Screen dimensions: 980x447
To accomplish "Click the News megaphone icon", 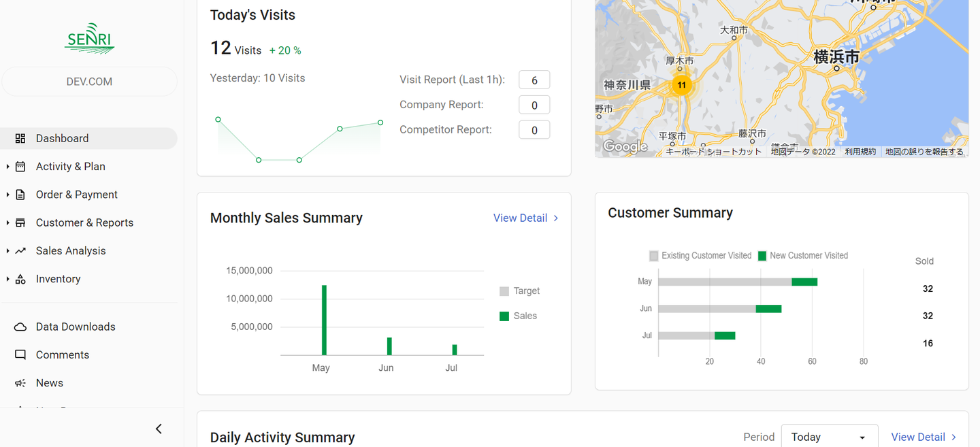I will click(x=20, y=383).
